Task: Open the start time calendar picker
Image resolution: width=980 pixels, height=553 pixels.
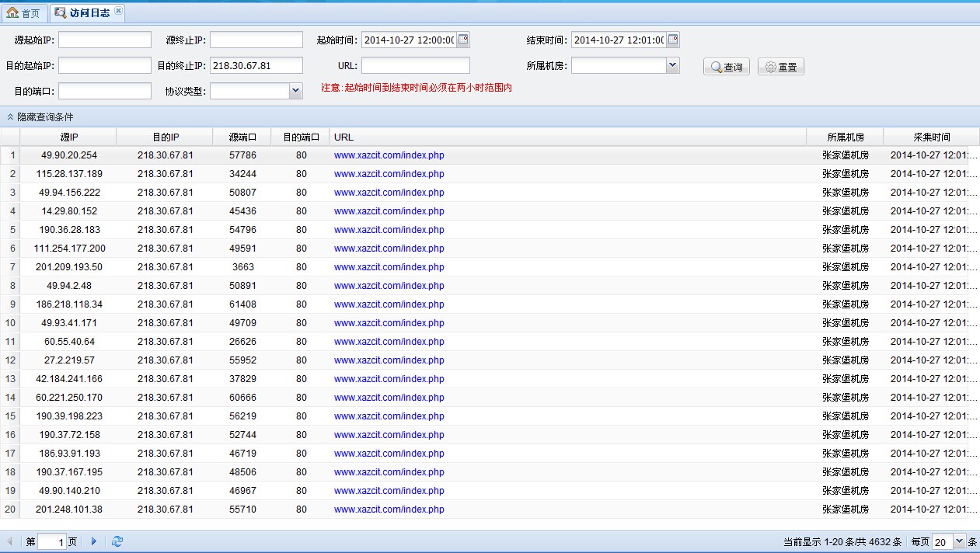Action: (x=463, y=40)
